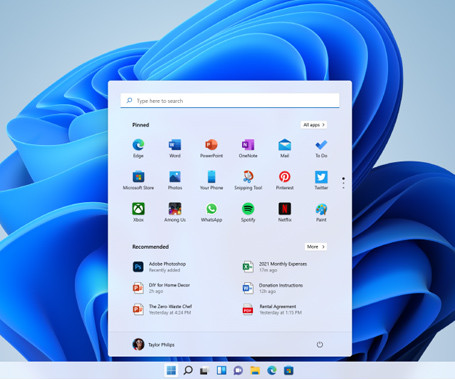Open Edge from pinned apps

(x=138, y=148)
